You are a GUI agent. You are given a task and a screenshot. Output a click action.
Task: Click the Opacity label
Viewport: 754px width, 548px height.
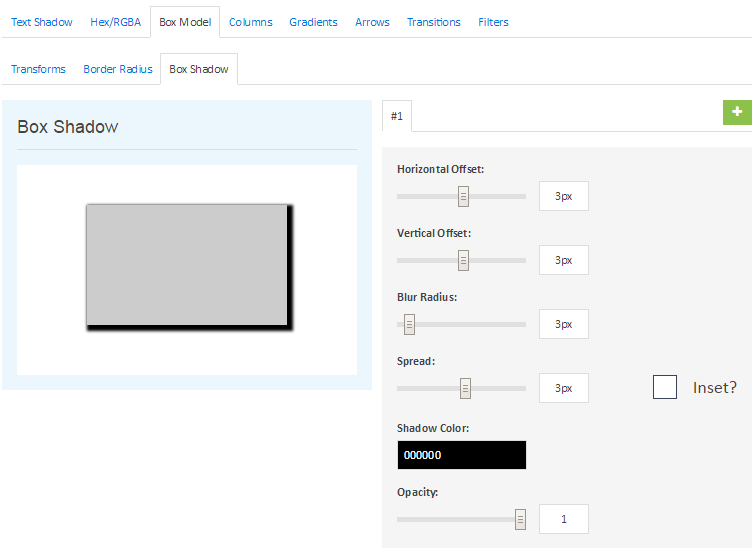click(417, 492)
